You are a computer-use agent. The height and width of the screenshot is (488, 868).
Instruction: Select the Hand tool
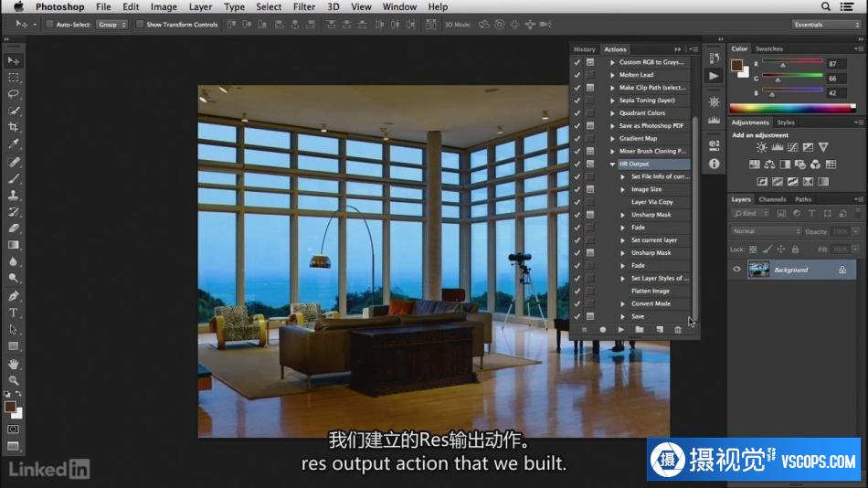pos(14,364)
